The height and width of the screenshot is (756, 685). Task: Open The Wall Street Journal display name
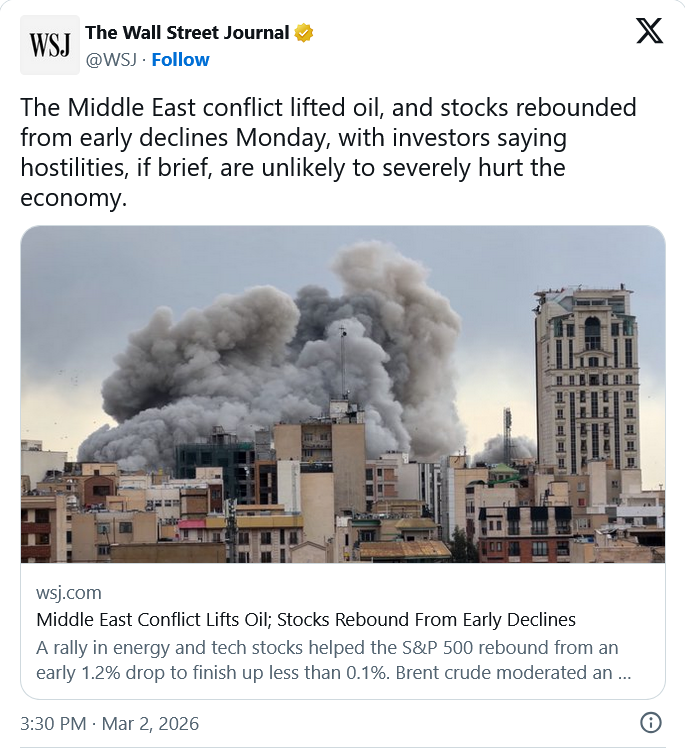(x=187, y=33)
